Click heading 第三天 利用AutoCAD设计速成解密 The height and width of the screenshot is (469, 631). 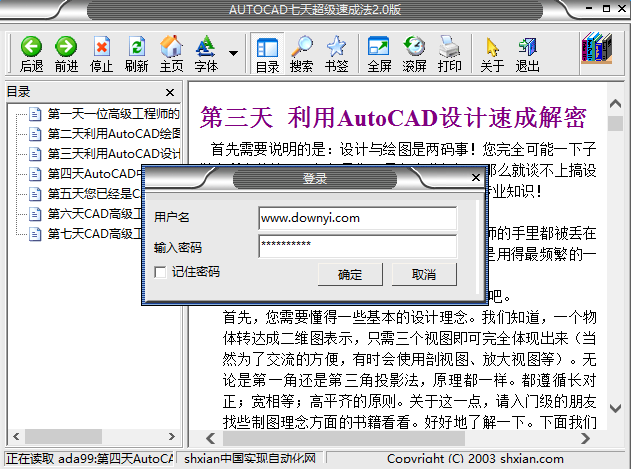(393, 118)
